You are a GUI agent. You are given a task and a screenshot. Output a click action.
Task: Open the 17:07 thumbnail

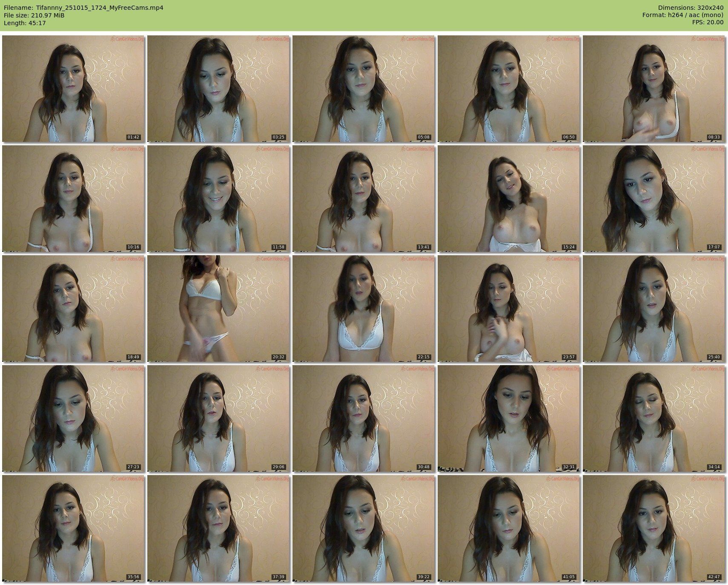tap(654, 199)
